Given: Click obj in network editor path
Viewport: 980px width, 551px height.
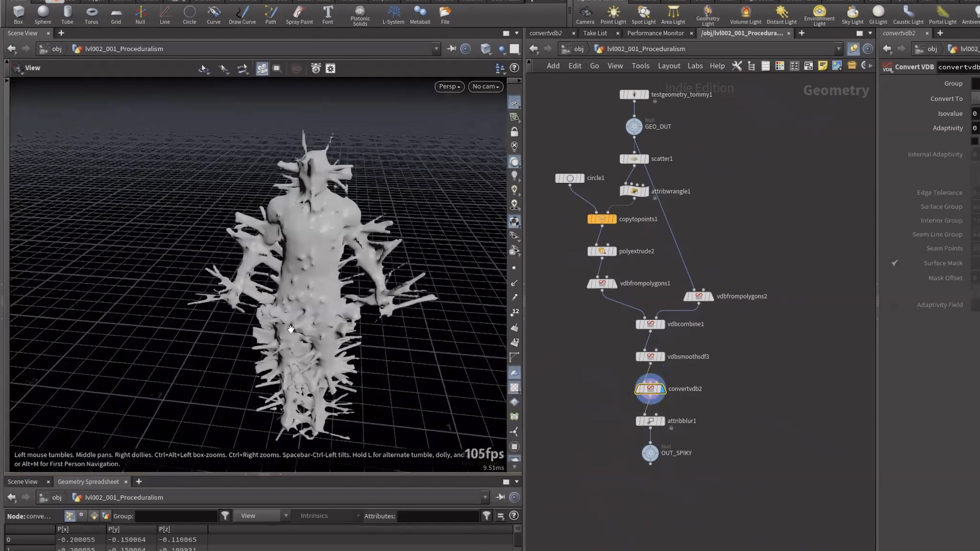Looking at the screenshot, I should (x=578, y=49).
